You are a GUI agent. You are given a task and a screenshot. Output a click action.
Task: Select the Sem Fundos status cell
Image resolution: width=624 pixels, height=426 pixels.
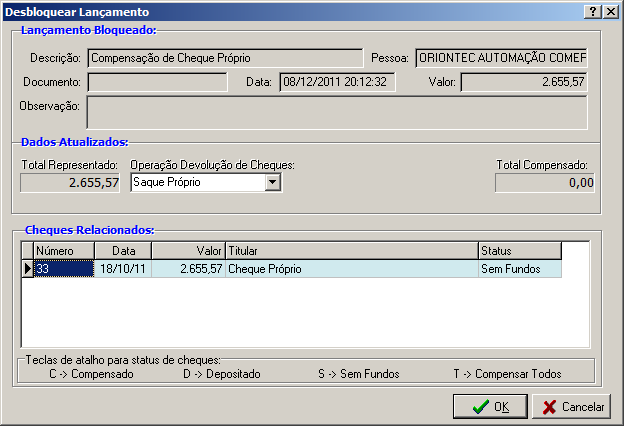pyautogui.click(x=519, y=269)
